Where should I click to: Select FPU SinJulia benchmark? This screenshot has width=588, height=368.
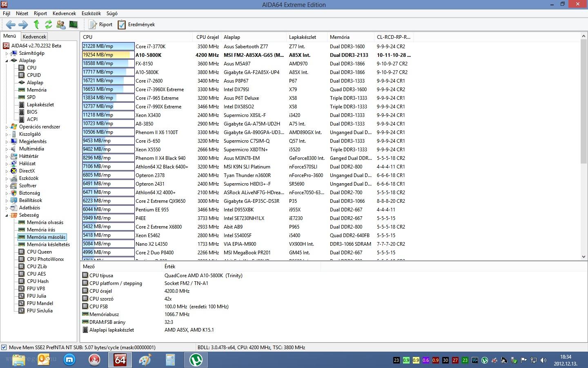point(40,311)
